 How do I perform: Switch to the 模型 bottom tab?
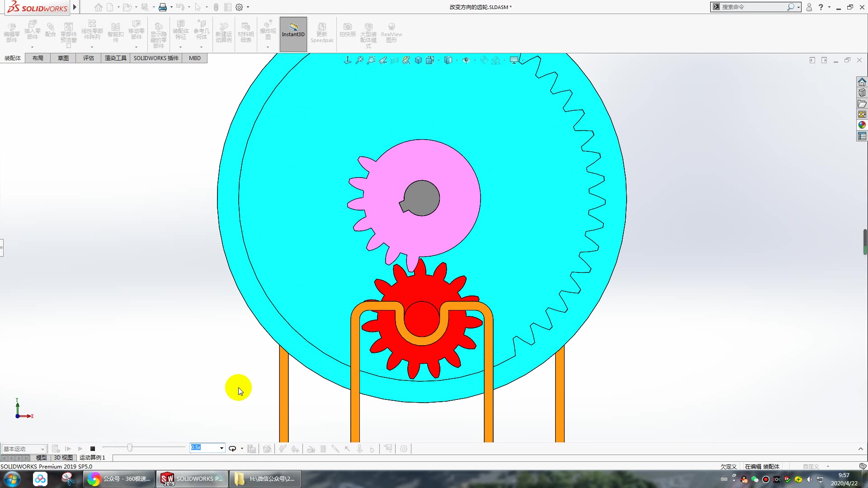tap(42, 458)
